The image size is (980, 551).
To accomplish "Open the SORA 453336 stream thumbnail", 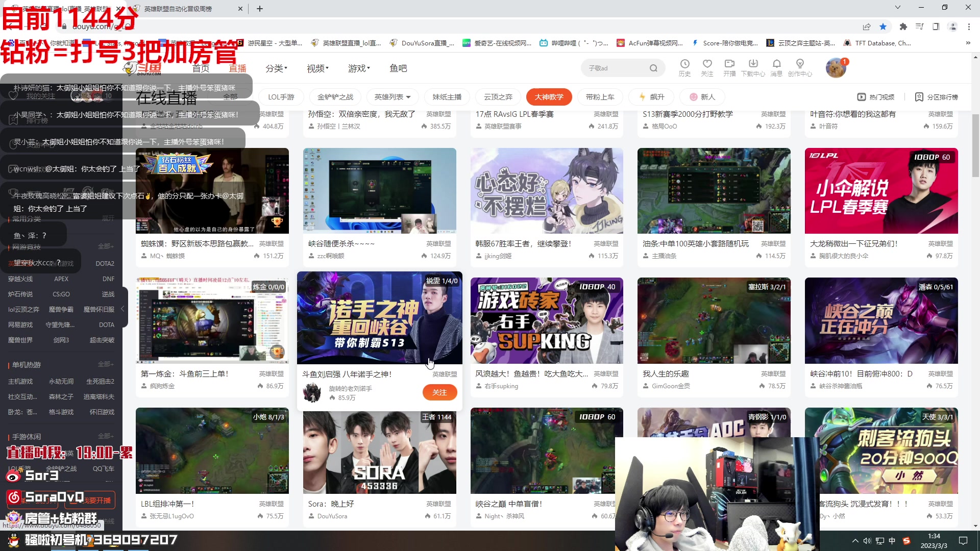I will point(379,450).
